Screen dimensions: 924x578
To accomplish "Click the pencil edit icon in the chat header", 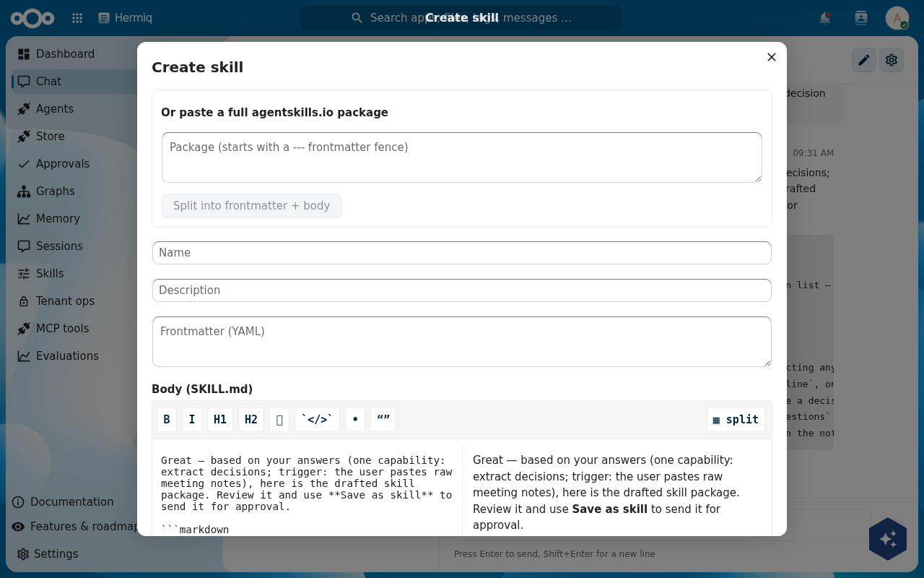I will 864,60.
